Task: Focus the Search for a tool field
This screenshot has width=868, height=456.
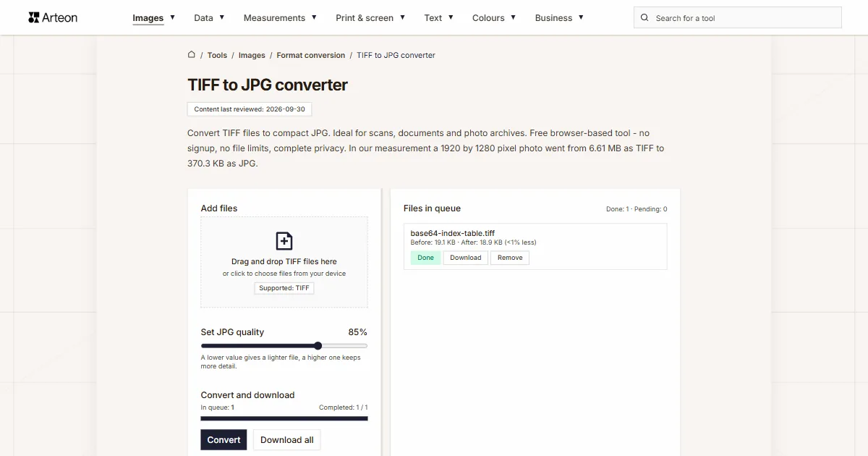Action: coord(738,17)
